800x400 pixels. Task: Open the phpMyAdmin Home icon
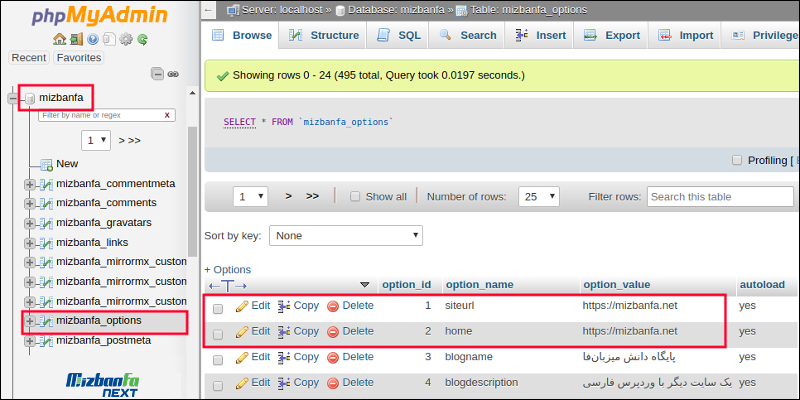pos(60,39)
